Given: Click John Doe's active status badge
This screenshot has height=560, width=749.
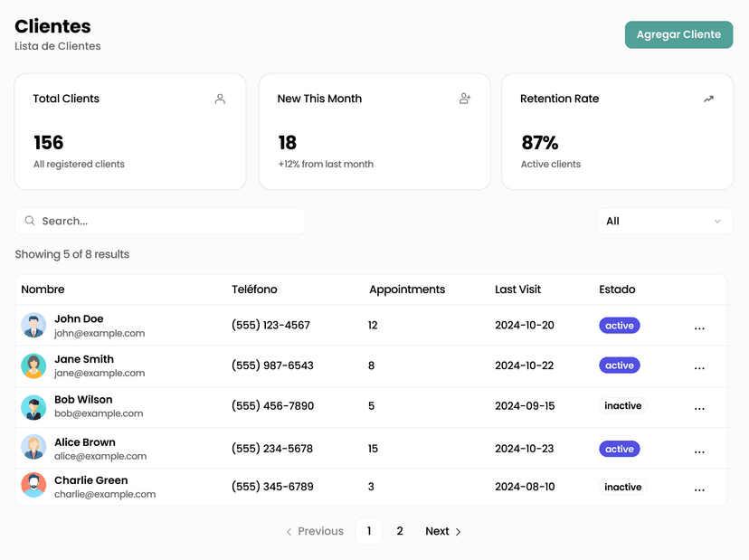Looking at the screenshot, I should (x=620, y=326).
